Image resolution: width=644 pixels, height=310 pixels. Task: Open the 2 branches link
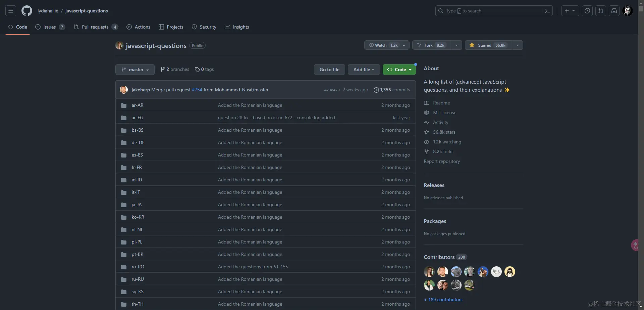tap(174, 70)
